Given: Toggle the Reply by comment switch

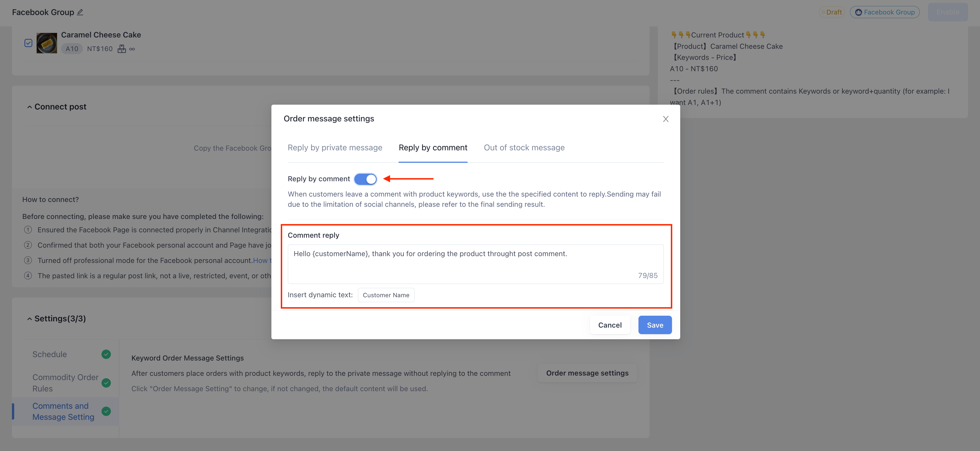Looking at the screenshot, I should [365, 179].
